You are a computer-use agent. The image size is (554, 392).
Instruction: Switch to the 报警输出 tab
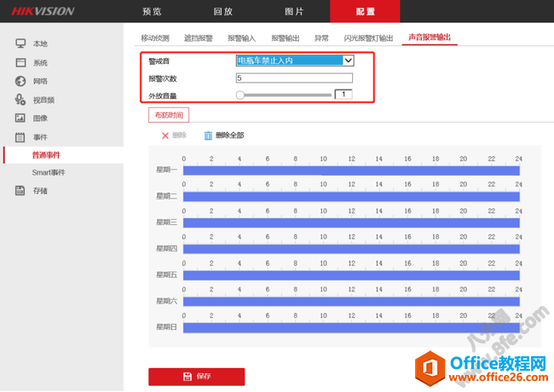tap(286, 37)
